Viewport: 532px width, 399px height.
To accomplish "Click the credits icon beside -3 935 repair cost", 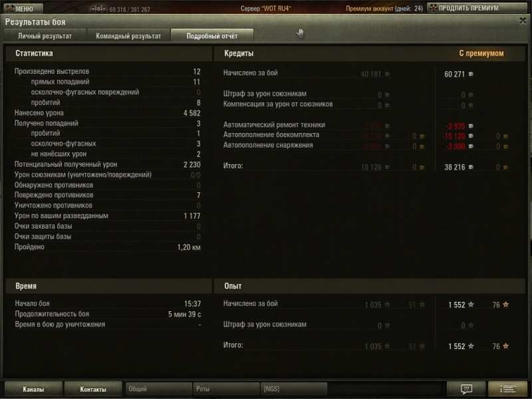I will click(x=471, y=125).
